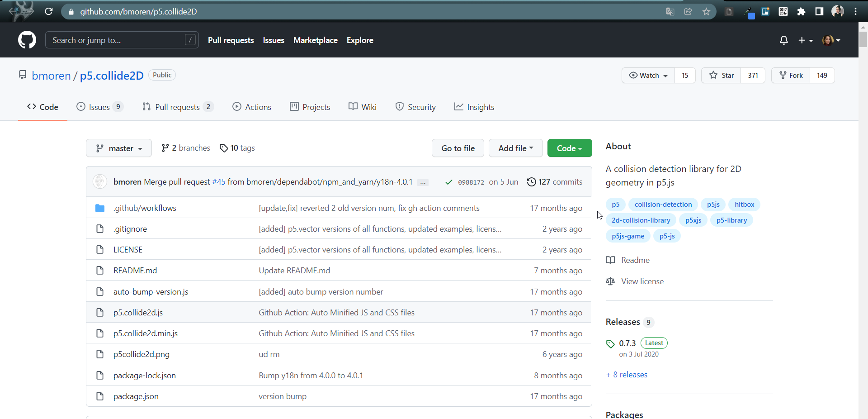Open the plus create-new dropdown
Image resolution: width=868 pixels, height=419 pixels.
[x=806, y=40]
